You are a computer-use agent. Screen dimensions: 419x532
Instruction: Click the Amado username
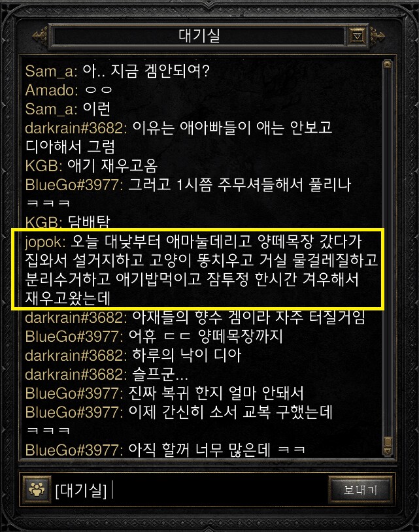(52, 90)
